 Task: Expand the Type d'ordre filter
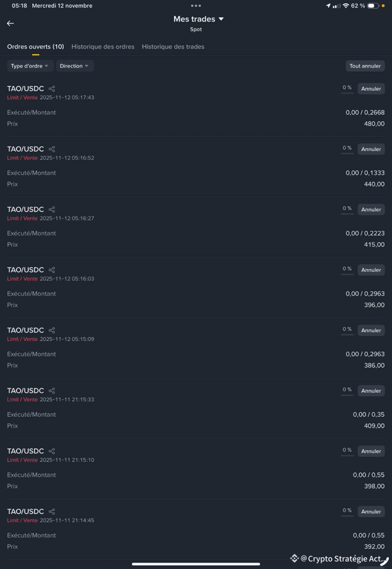pyautogui.click(x=30, y=66)
